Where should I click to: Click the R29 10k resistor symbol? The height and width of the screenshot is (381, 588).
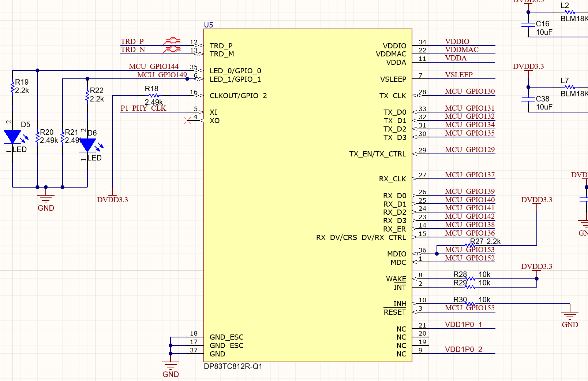(x=470, y=287)
